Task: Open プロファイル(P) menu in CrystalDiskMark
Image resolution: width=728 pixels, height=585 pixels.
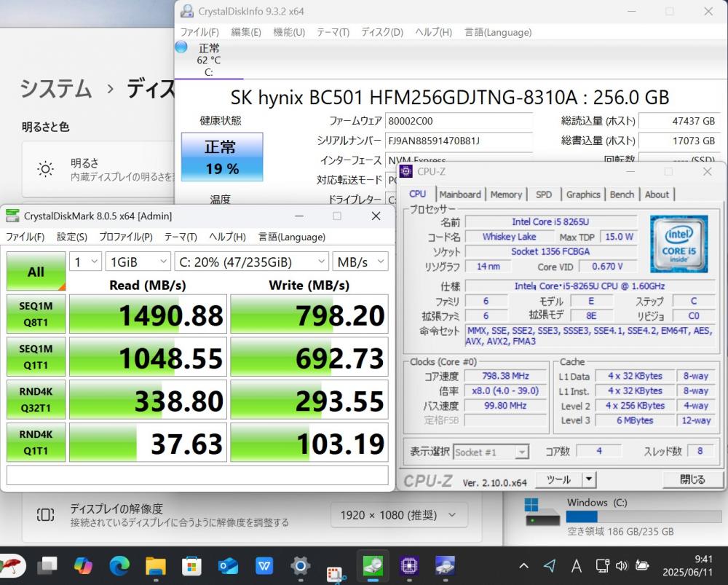Action: point(125,237)
